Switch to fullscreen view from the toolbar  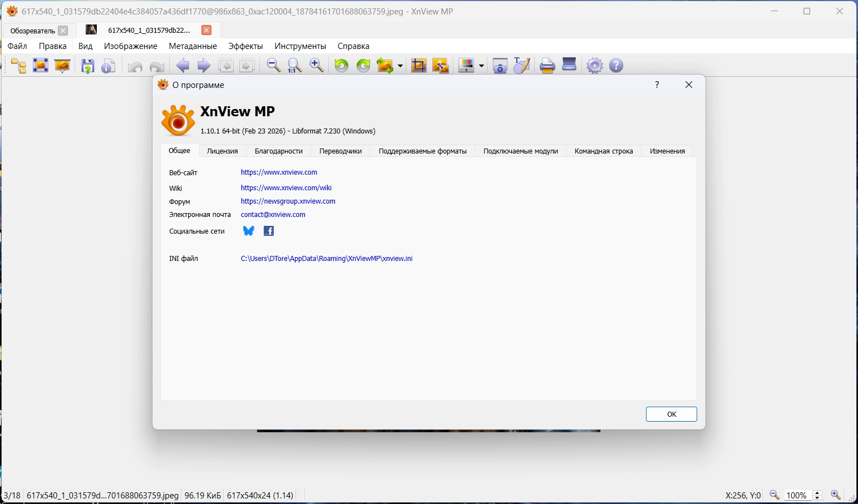pyautogui.click(x=41, y=66)
